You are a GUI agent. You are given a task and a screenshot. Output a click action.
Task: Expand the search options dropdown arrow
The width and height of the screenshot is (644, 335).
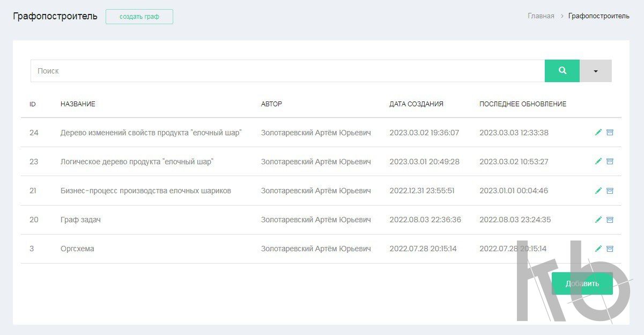tap(595, 71)
